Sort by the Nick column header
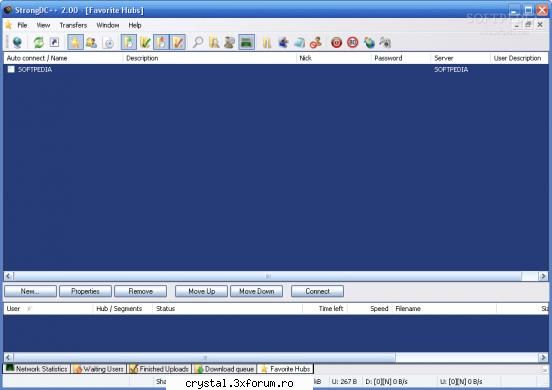Screen dimensions: 552x390 coord(334,58)
